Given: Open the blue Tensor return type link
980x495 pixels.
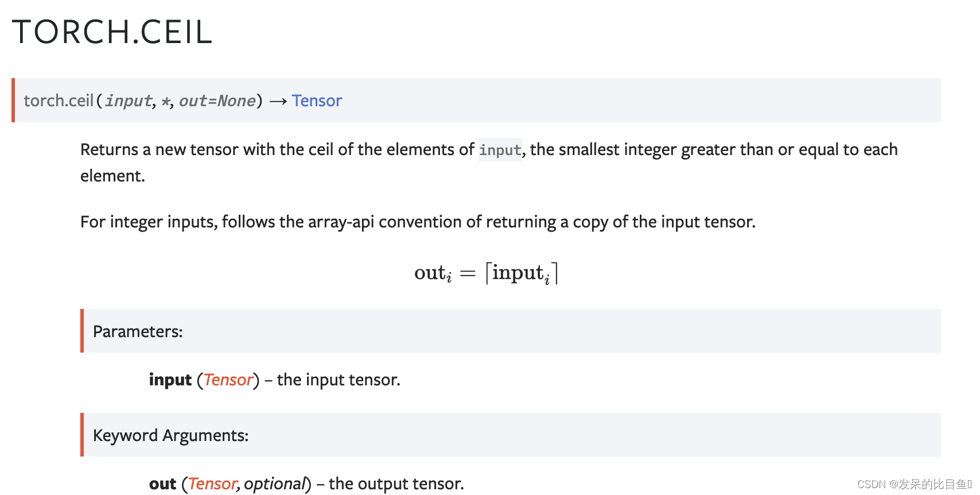Looking at the screenshot, I should [x=317, y=100].
